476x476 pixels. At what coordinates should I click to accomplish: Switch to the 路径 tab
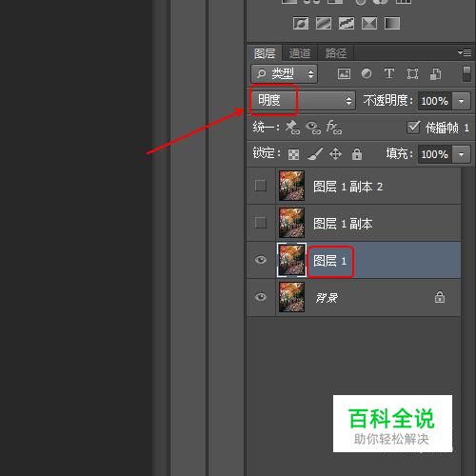(336, 53)
